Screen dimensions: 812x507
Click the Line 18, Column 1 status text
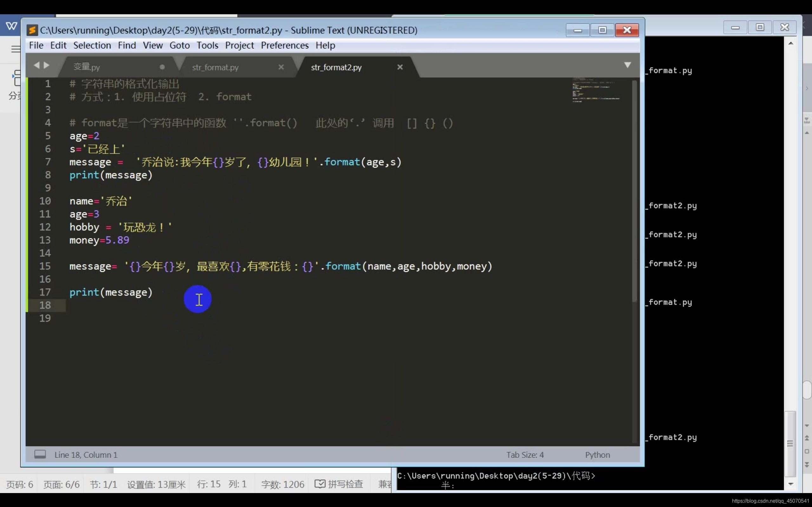[x=86, y=455]
